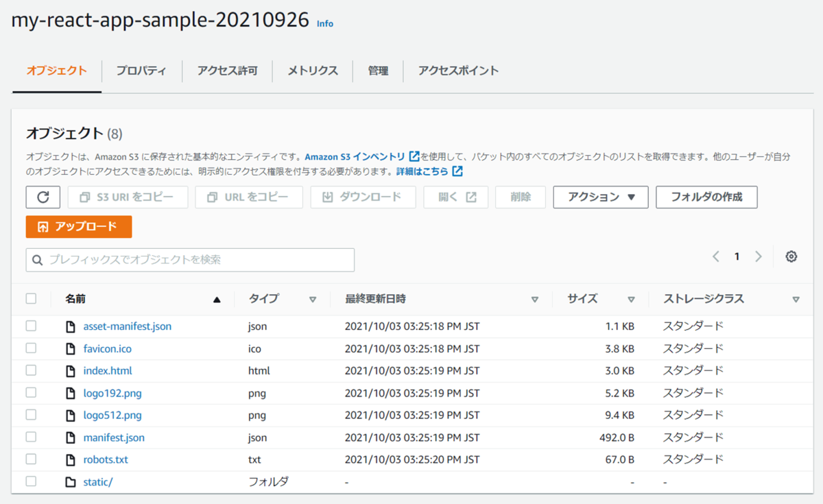Open the アクセス許可 tab
This screenshot has height=504, width=823.
tap(226, 71)
